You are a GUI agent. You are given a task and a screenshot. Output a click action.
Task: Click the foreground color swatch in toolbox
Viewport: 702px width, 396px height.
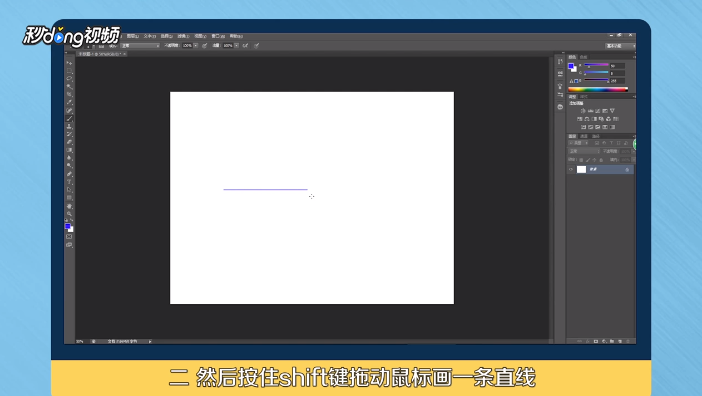(67, 226)
